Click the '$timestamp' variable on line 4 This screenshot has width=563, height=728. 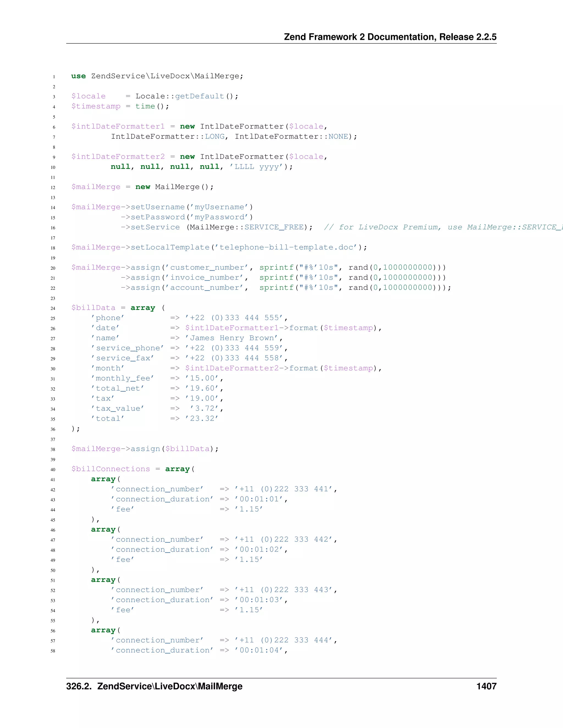(x=96, y=106)
